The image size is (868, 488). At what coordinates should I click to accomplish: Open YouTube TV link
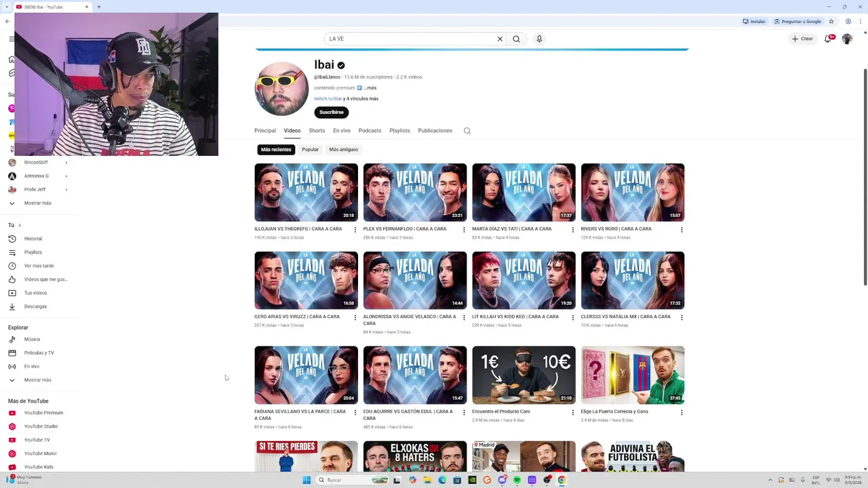(x=37, y=440)
